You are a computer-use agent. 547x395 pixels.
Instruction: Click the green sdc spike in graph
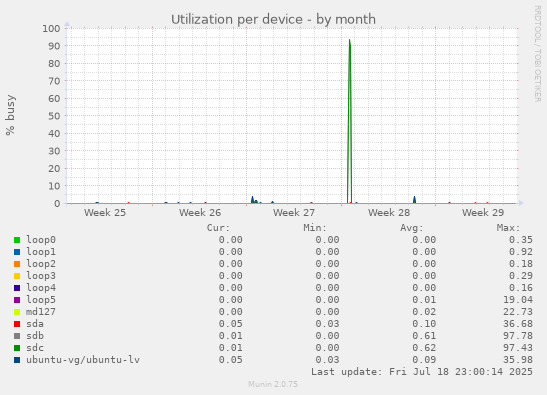[350, 122]
